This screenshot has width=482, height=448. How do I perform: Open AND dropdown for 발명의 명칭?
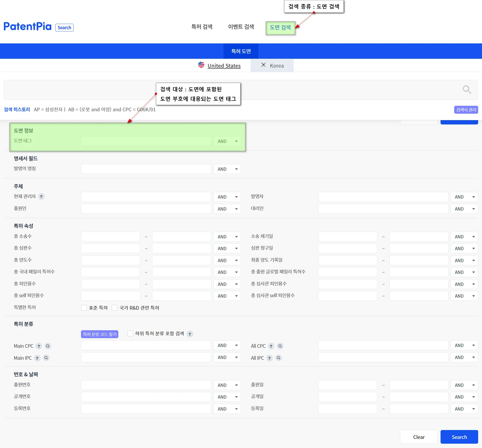pos(227,169)
